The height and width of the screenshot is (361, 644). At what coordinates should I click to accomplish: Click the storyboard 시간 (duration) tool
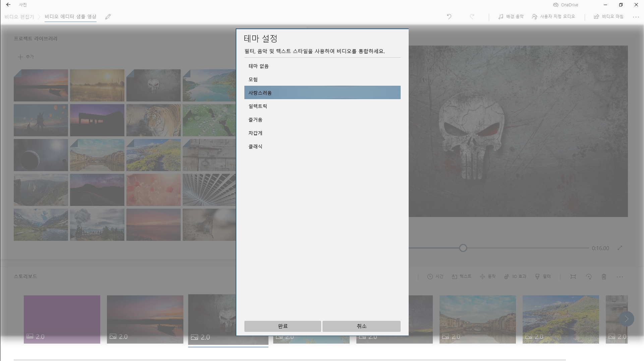click(x=435, y=277)
